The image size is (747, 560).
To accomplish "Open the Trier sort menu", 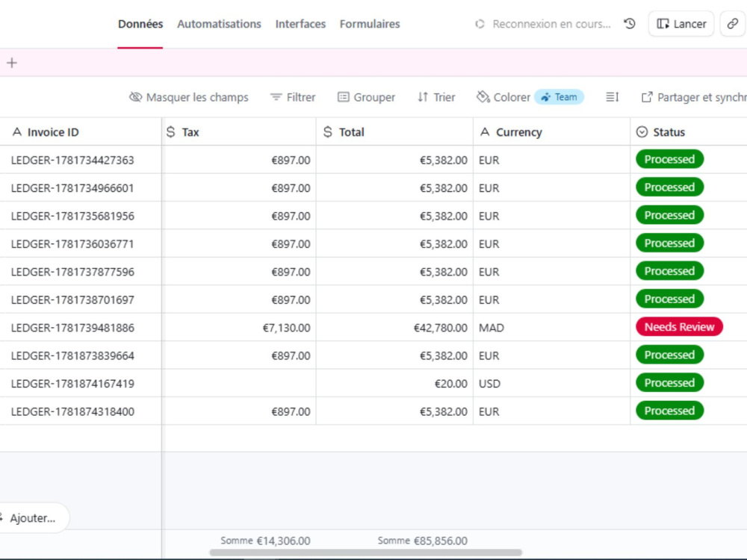I will (436, 97).
